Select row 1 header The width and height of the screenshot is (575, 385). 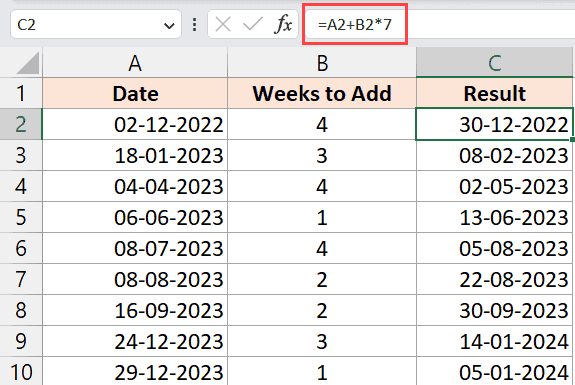tap(21, 93)
